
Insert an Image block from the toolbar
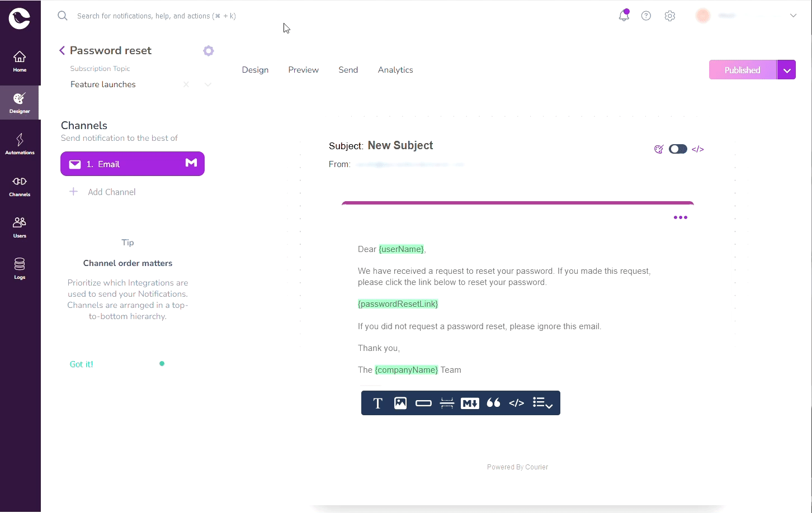coord(400,403)
